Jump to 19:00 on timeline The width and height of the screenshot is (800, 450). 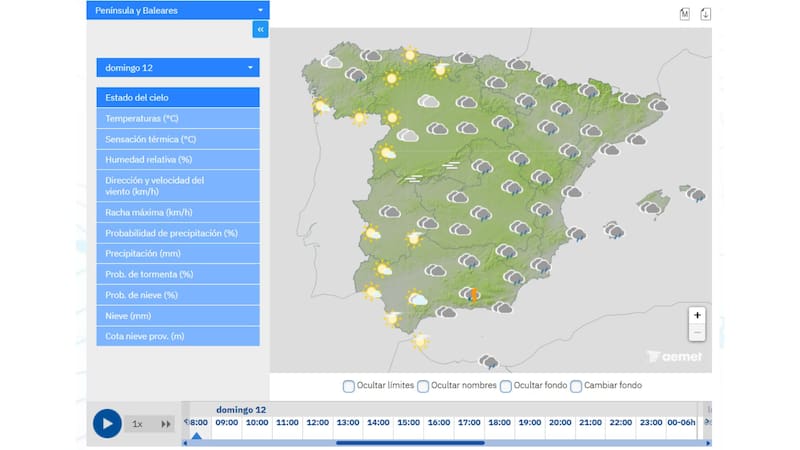(x=530, y=422)
